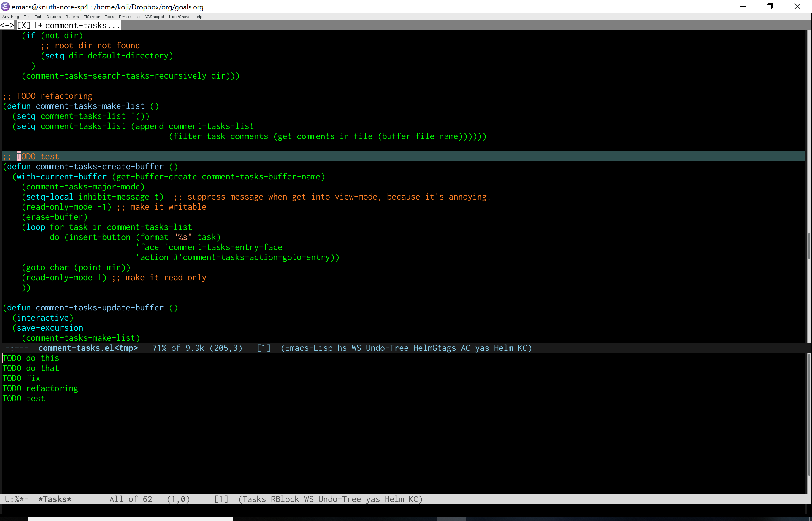
Task: Click the Emacs application icon in title bar
Action: pyautogui.click(x=5, y=7)
